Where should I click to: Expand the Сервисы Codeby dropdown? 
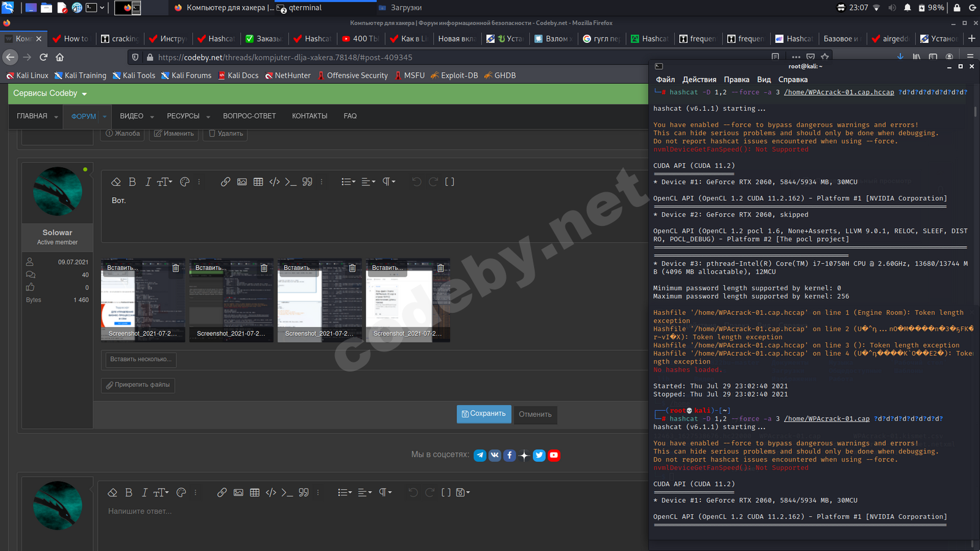50,93
